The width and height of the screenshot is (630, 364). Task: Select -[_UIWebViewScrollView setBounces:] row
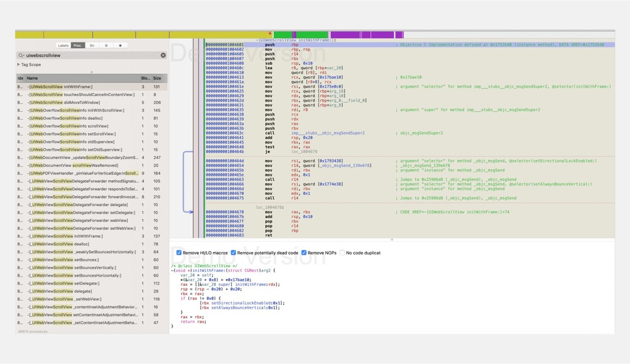pos(92,260)
